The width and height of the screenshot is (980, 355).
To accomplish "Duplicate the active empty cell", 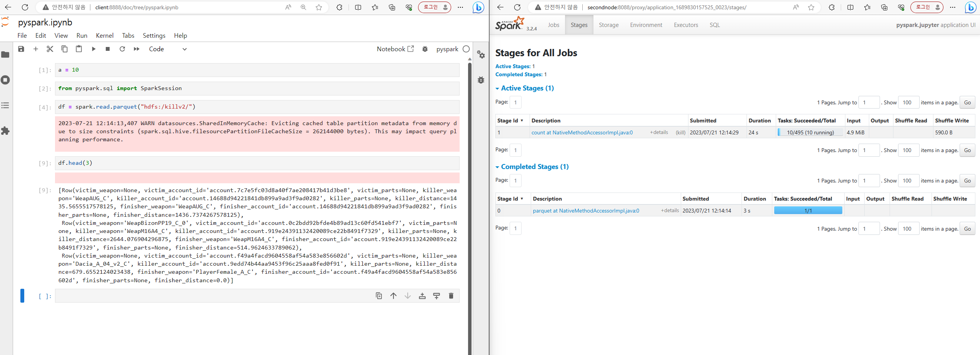I will pos(379,296).
